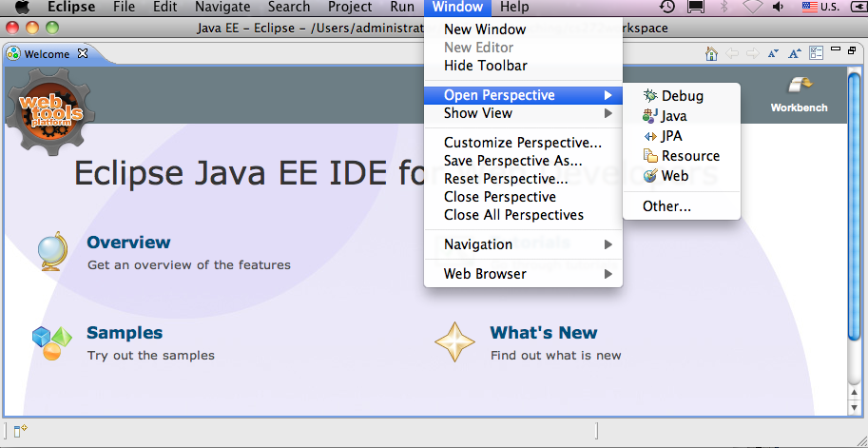
Task: Click the scrollbar down arrow
Action: [x=855, y=409]
